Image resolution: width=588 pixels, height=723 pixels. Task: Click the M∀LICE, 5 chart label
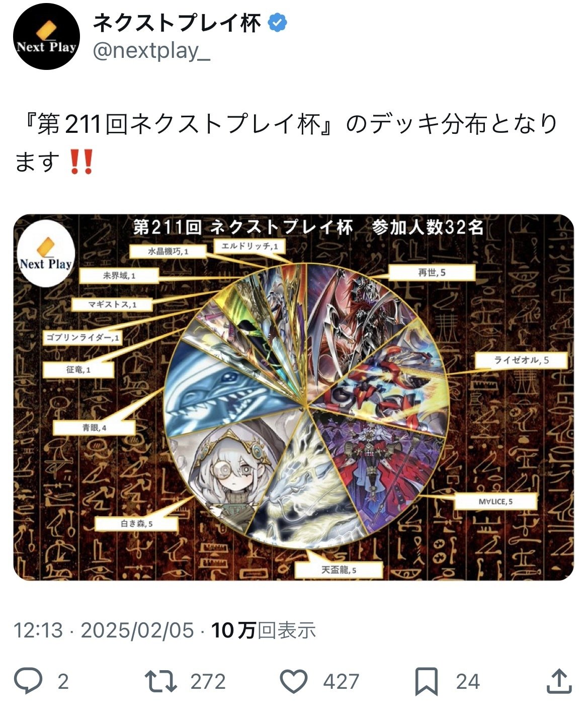pyautogui.click(x=495, y=502)
